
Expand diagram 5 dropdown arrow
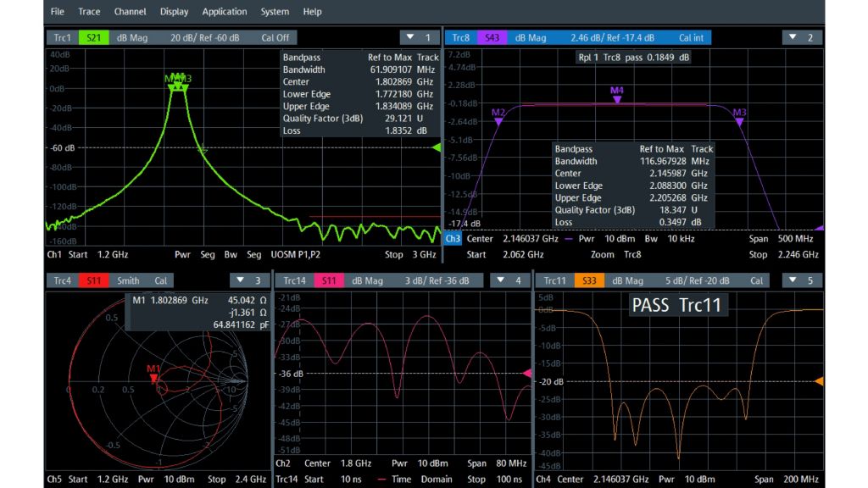pos(793,280)
